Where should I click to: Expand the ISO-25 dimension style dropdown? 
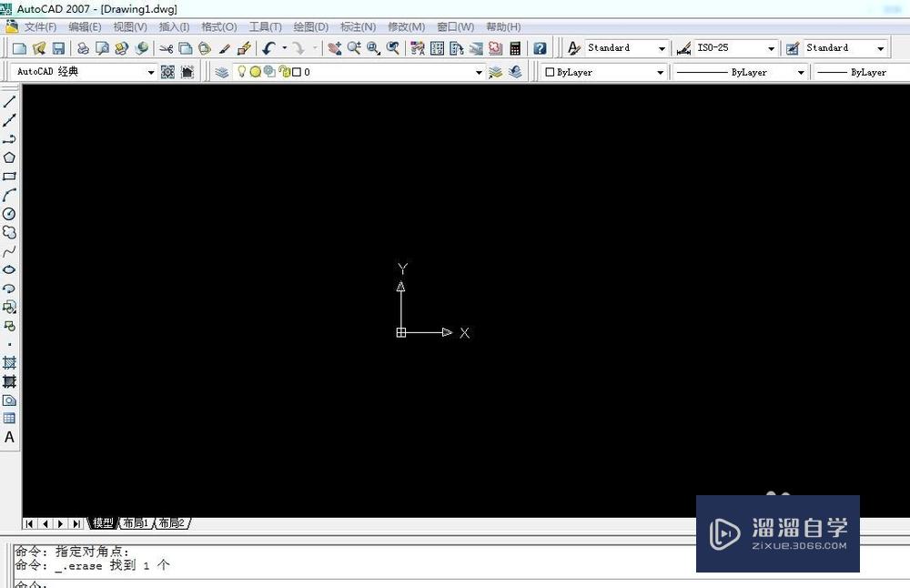click(x=770, y=47)
